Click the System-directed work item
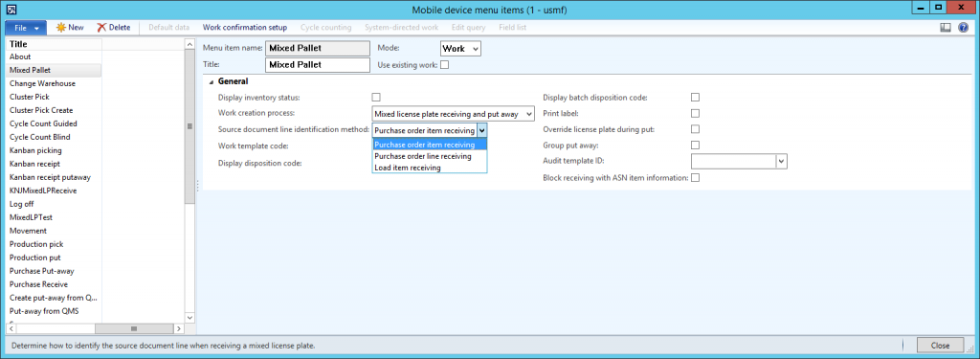This screenshot has height=359, width=980. coord(401,28)
